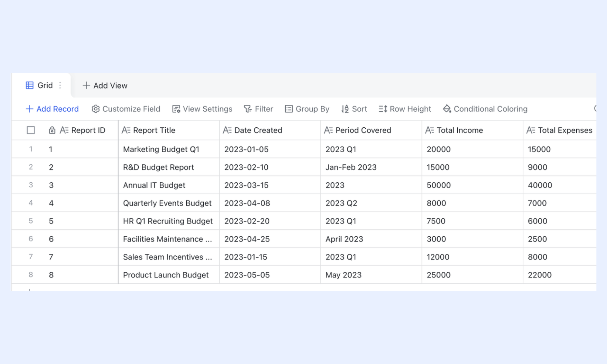Open Customize Field settings

(x=126, y=109)
